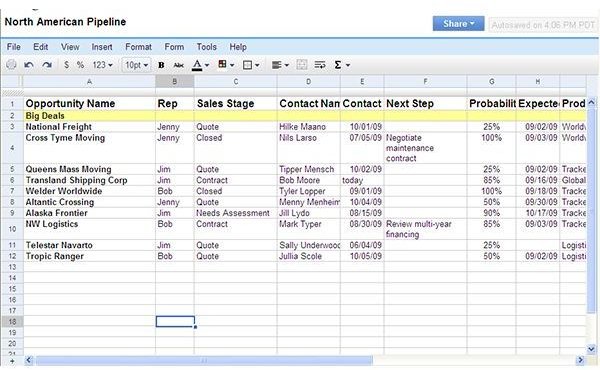Select row 4 header
Viewport: 600px width, 370px height.
coord(12,148)
